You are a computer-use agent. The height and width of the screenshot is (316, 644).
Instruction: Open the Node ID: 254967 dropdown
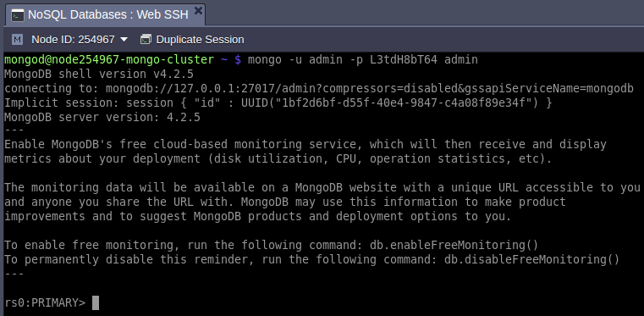click(x=80, y=40)
